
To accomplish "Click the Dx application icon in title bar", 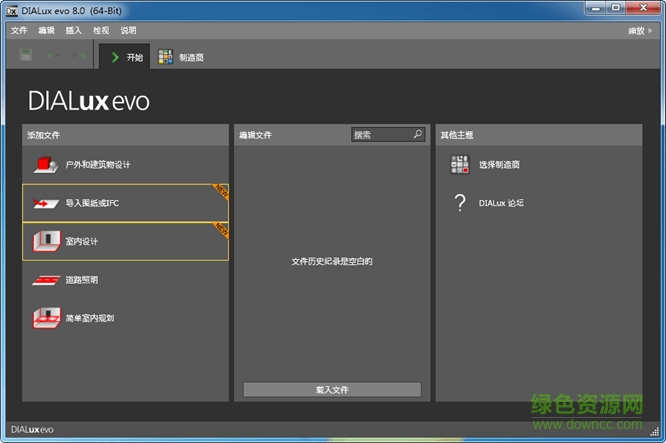I will 11,11.
